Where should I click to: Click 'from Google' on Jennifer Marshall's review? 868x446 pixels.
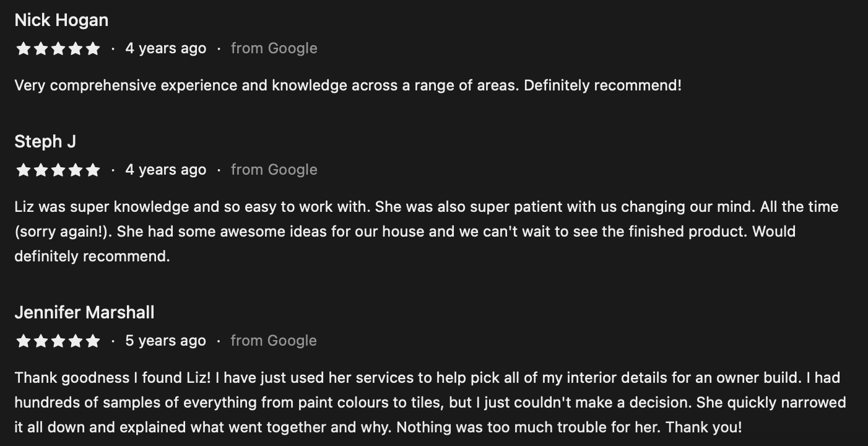coord(274,341)
